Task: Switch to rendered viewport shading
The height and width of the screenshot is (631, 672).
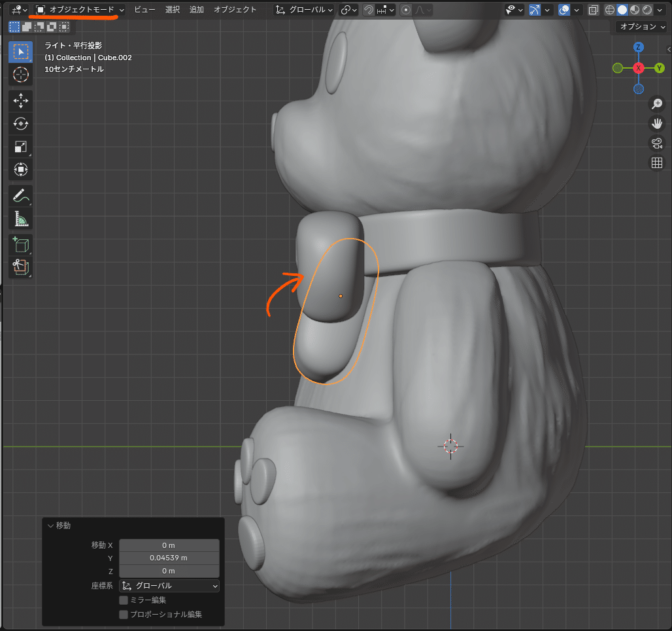Action: [647, 10]
